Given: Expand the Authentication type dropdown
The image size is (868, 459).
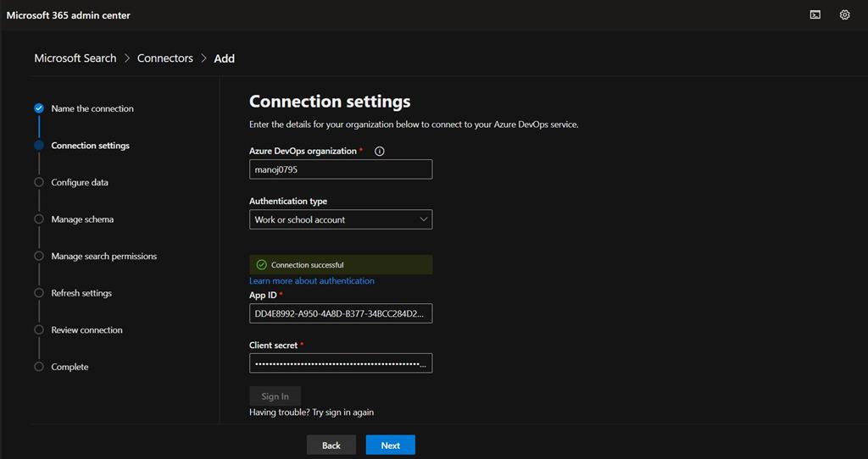Looking at the screenshot, I should coord(340,219).
